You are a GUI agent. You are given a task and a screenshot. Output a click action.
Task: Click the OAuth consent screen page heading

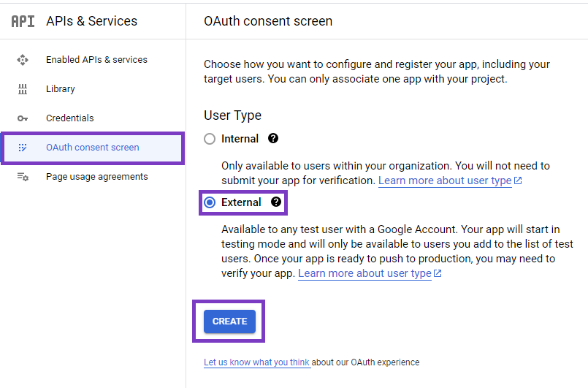268,21
